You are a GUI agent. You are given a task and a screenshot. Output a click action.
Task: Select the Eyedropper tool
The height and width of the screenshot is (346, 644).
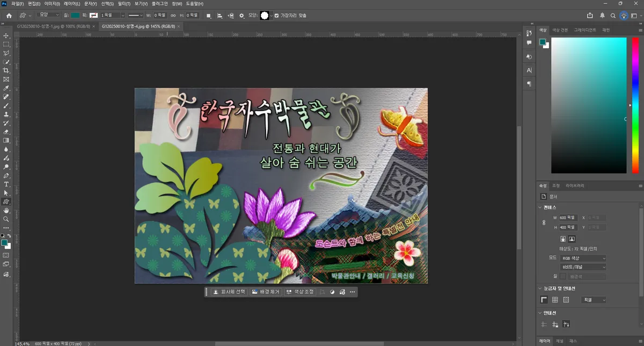(x=6, y=88)
